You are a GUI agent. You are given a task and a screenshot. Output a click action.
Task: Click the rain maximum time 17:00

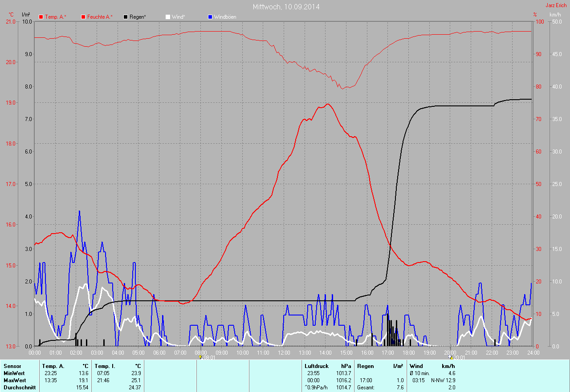tap(366, 380)
